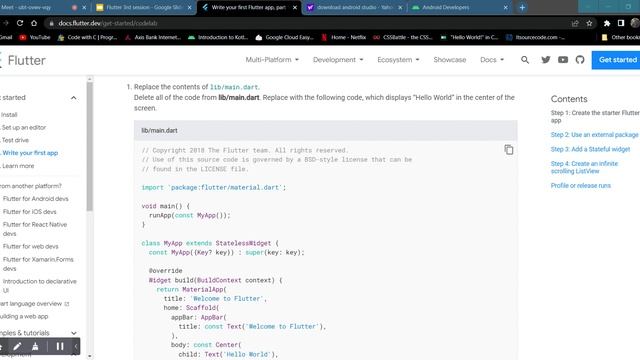Image resolution: width=640 pixels, height=360 pixels.
Task: Open Flutter for React Native devs
Action: coord(35,229)
